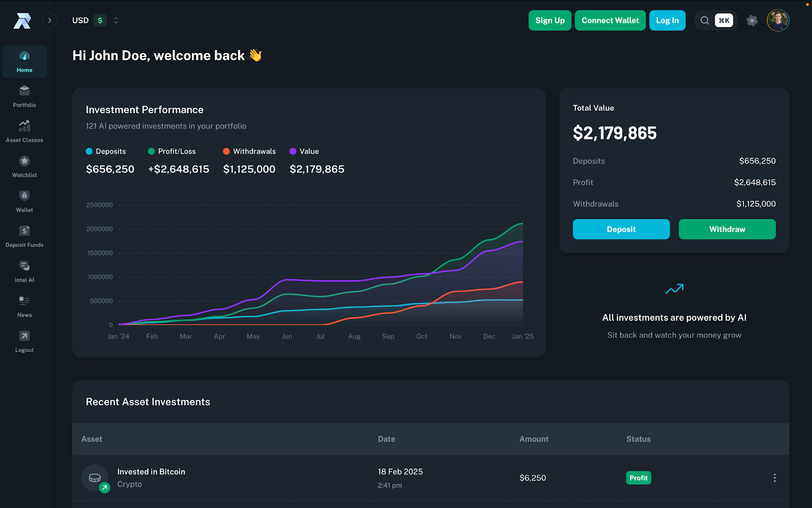Viewport: 812px width, 508px height.
Task: Click the Connect Wallet button
Action: (610, 20)
